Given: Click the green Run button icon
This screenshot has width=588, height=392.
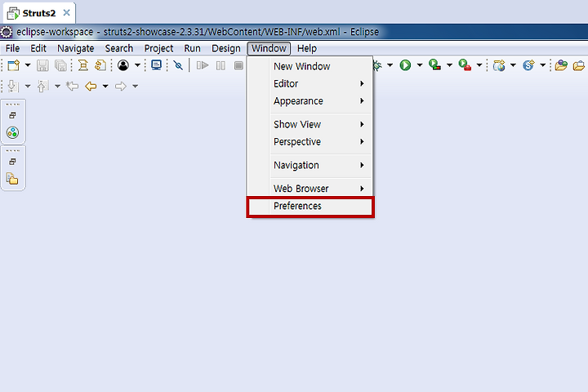Looking at the screenshot, I should [x=405, y=65].
